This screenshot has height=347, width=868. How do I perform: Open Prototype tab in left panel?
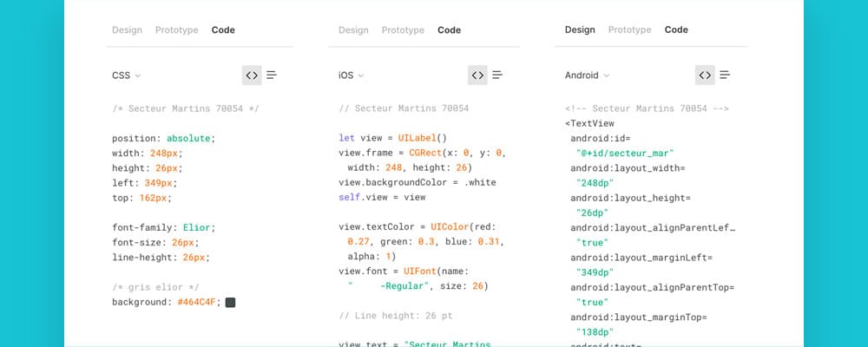tap(176, 29)
